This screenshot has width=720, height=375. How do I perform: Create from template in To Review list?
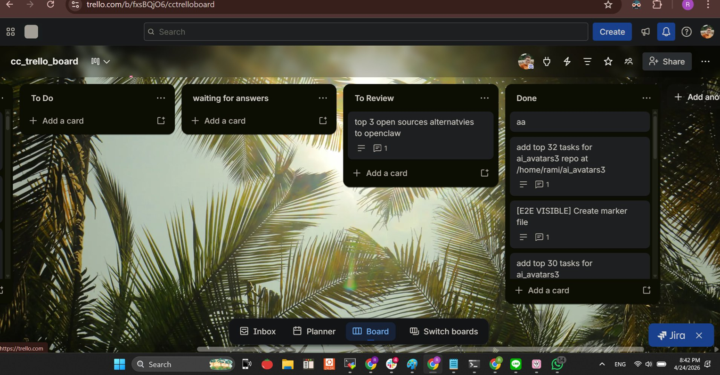pos(484,173)
